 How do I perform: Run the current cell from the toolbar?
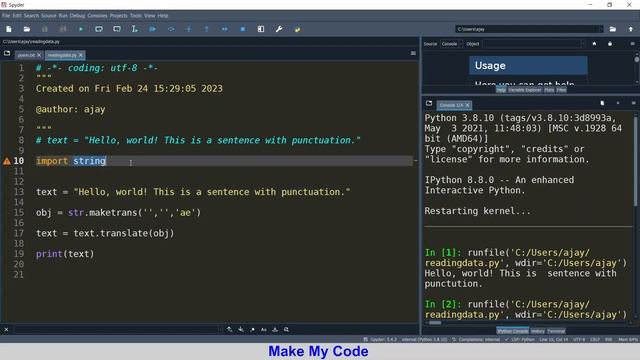click(99, 29)
